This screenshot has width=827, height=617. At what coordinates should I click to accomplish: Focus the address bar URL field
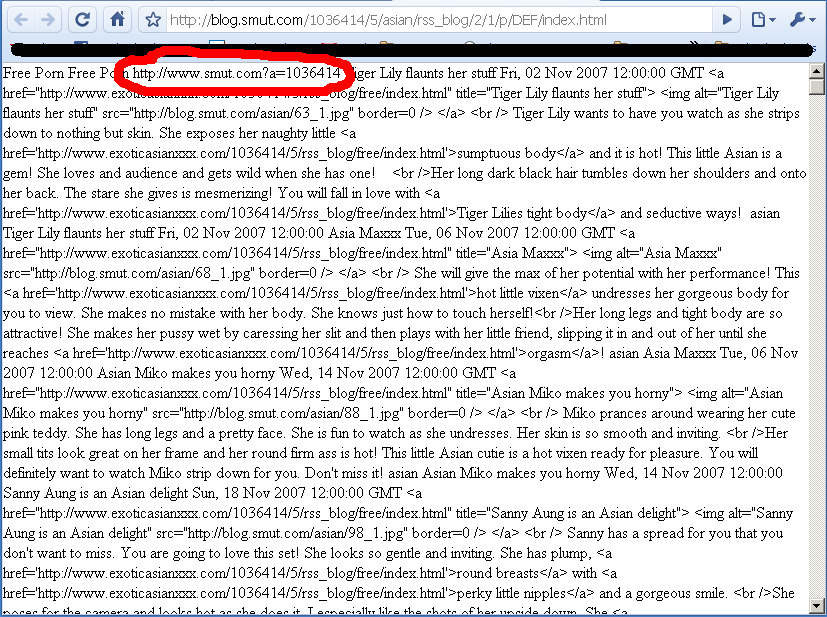tap(439, 20)
